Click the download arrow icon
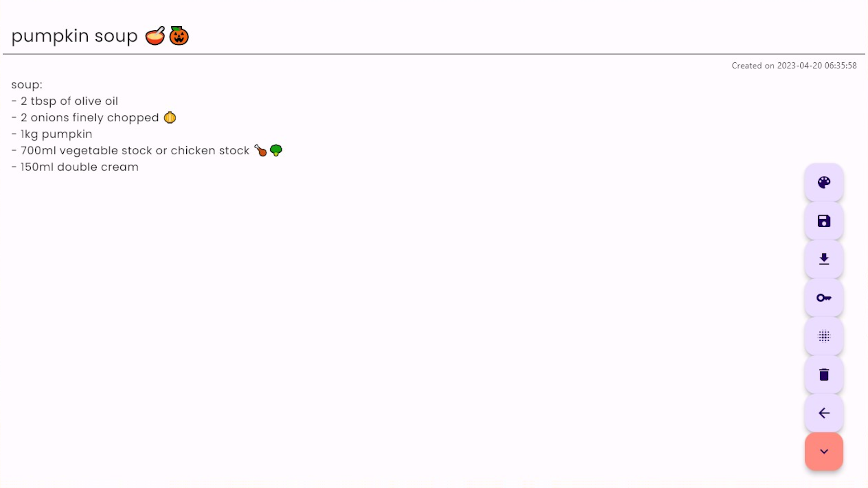 point(824,259)
